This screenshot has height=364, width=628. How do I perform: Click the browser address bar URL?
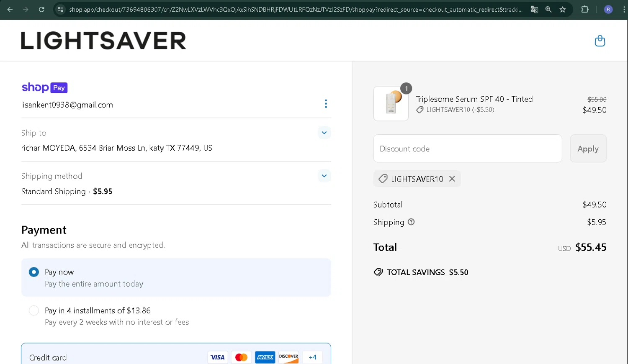pos(296,9)
